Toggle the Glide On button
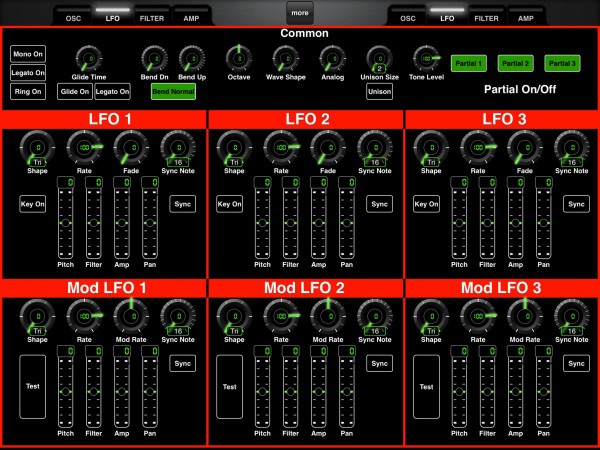Viewport: 600px width, 450px height. click(x=75, y=91)
